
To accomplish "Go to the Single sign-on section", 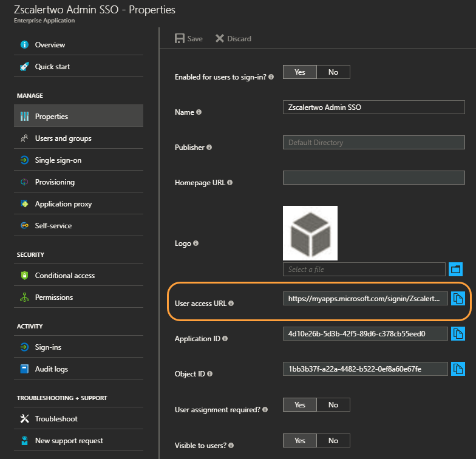I will (58, 160).
